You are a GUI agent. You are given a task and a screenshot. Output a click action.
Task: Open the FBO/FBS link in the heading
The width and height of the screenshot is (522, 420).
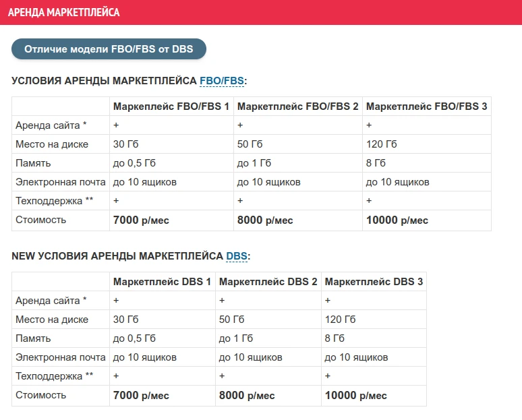click(x=222, y=81)
